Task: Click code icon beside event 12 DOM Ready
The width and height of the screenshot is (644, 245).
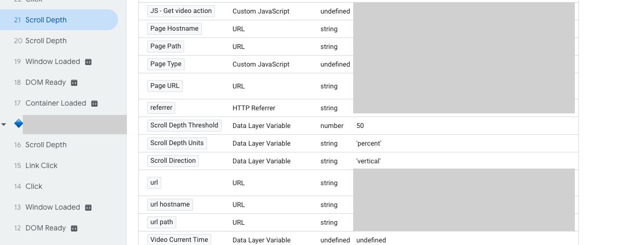Action: 74,228
